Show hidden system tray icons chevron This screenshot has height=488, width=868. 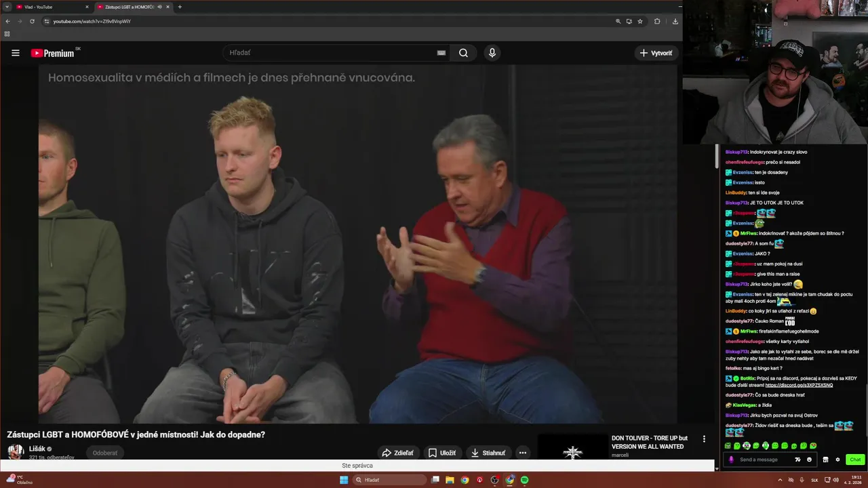pyautogui.click(x=780, y=480)
